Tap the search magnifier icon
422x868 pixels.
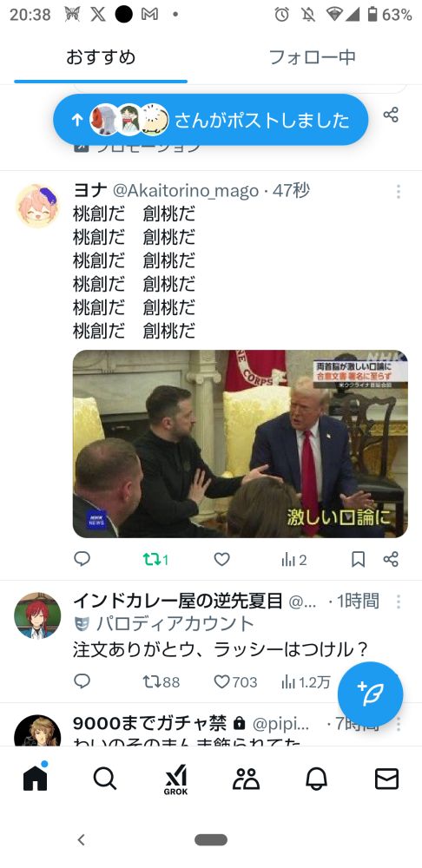105,779
